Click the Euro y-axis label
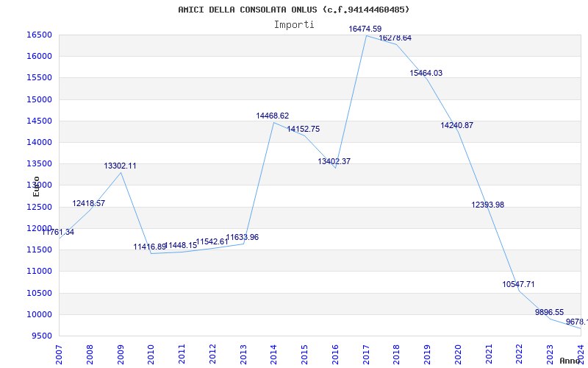 pyautogui.click(x=36, y=186)
